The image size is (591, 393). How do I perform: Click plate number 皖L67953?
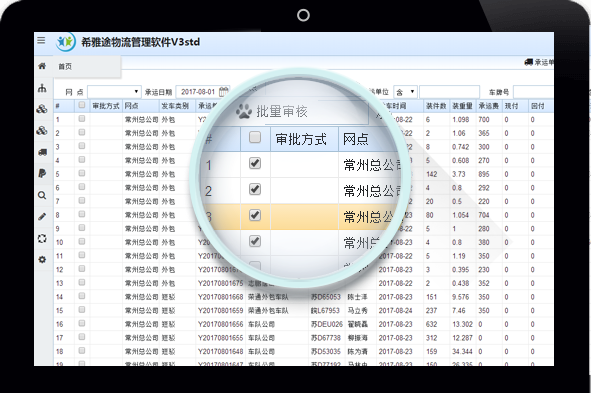[x=326, y=310]
